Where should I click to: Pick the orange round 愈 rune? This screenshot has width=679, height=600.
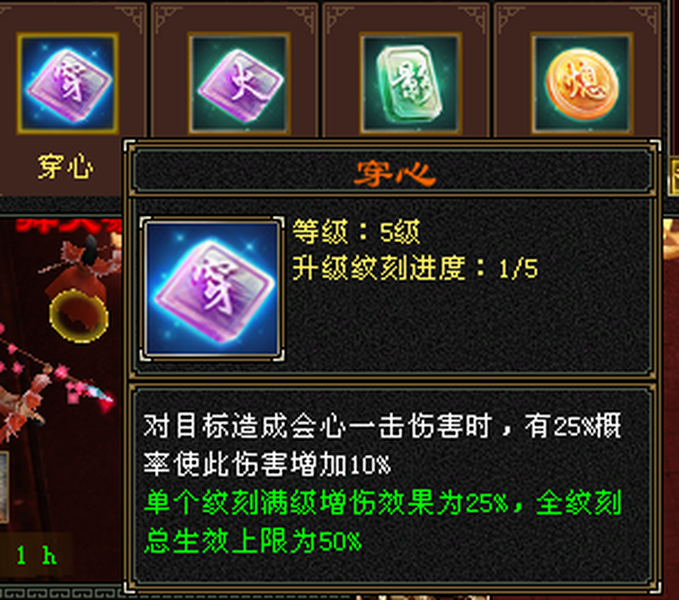click(582, 83)
